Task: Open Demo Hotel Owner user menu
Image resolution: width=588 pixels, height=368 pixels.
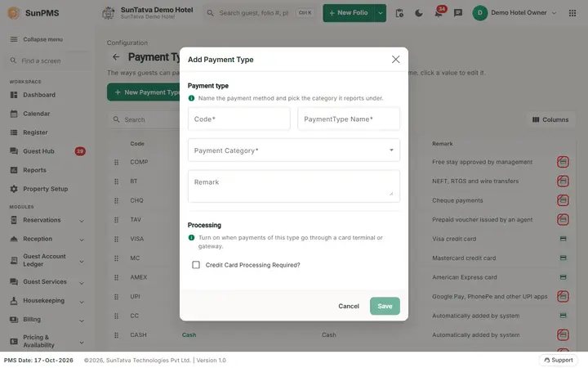Action: click(514, 13)
